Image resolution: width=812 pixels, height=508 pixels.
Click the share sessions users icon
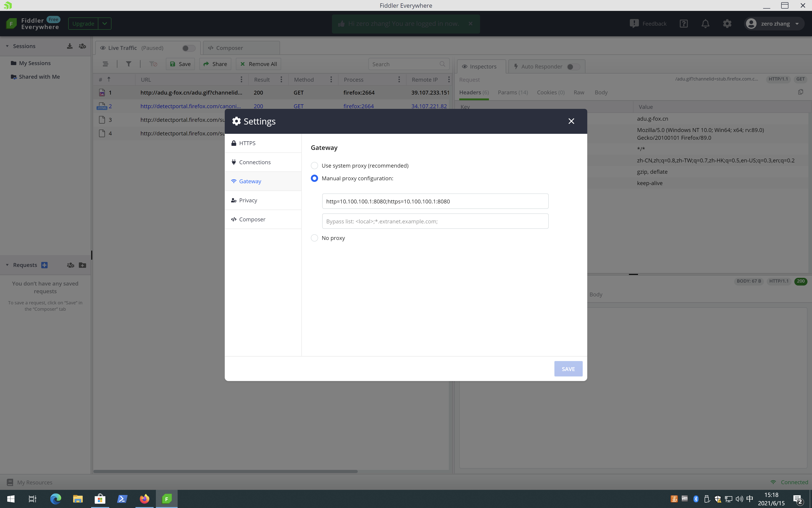pos(82,46)
